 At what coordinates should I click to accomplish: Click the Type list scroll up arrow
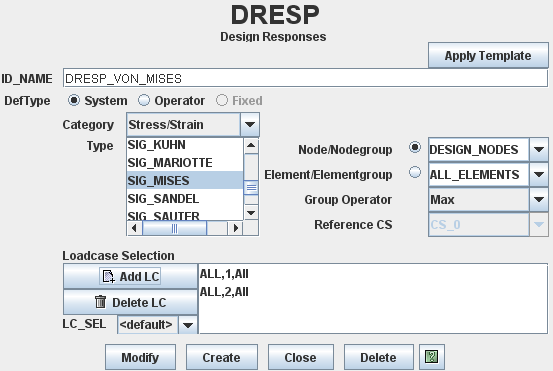(251, 146)
